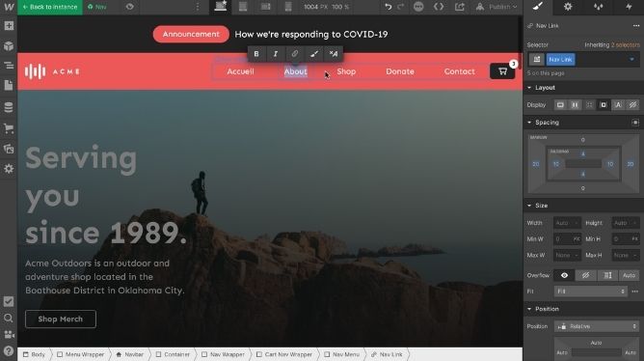Screen dimensions: 644x361
Task: Toggle the preview eye icon
Action: pyautogui.click(x=130, y=7)
